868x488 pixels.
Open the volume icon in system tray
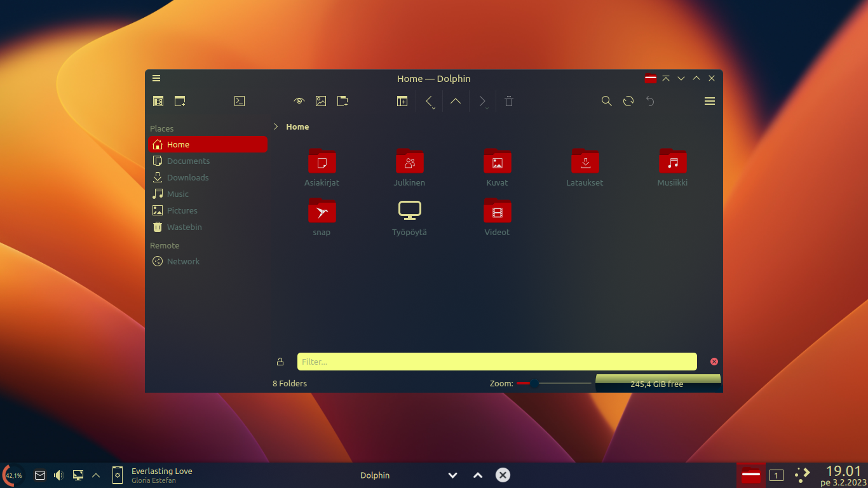coord(59,475)
